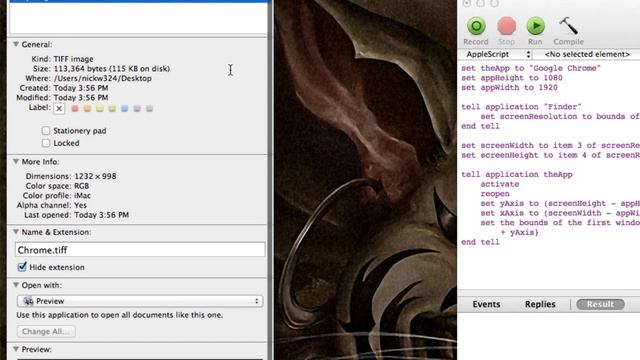Screen dimensions: 640x360
Task: Switch to the Replies tab
Action: pyautogui.click(x=540, y=304)
